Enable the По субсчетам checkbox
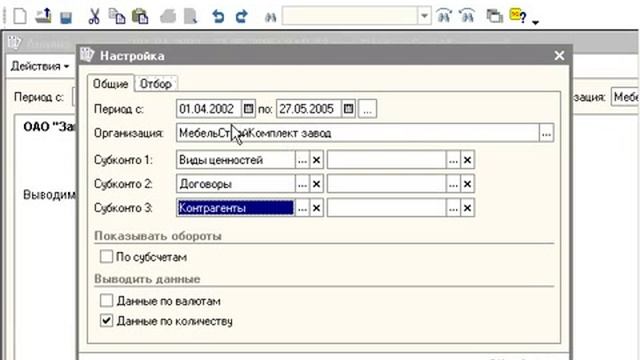Viewport: 640px width, 360px height. click(106, 256)
